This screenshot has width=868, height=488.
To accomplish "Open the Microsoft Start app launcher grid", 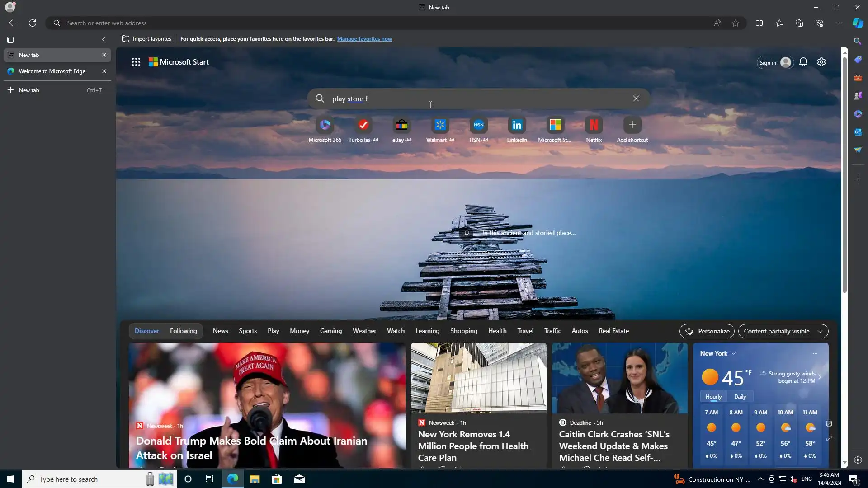I will click(x=136, y=62).
